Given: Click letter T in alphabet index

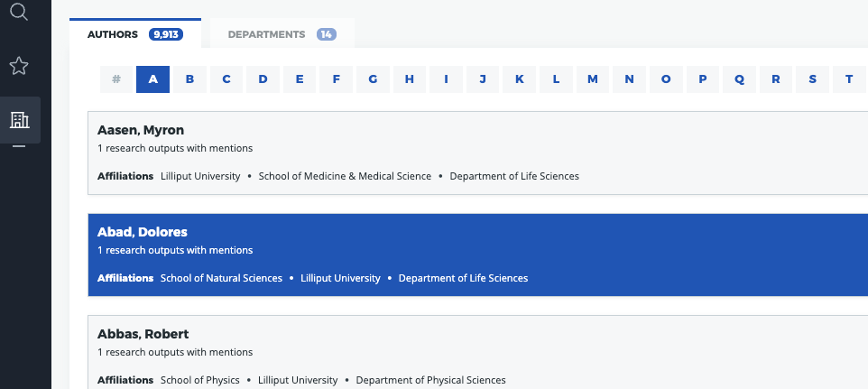Looking at the screenshot, I should (849, 79).
